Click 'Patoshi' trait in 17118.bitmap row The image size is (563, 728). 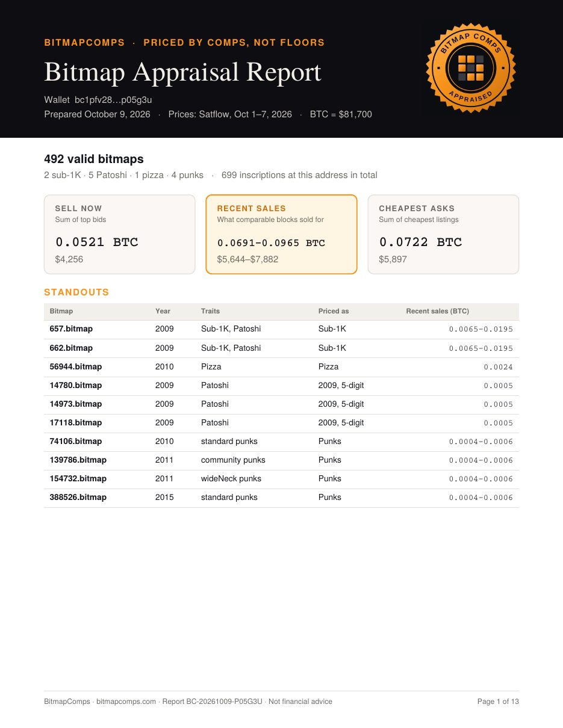(x=215, y=422)
